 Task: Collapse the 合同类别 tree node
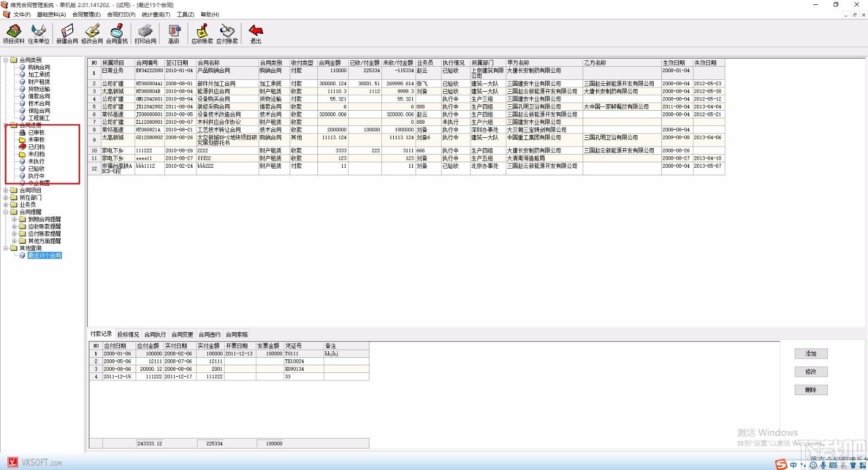[6, 60]
